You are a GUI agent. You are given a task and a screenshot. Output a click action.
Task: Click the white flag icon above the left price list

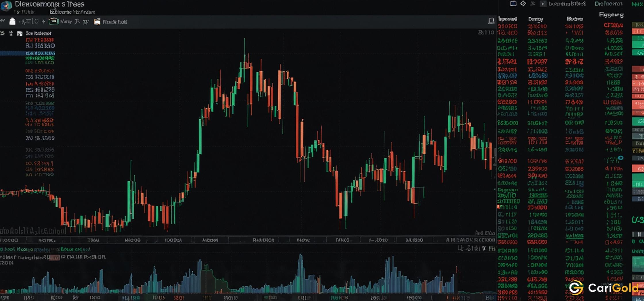[x=20, y=34]
